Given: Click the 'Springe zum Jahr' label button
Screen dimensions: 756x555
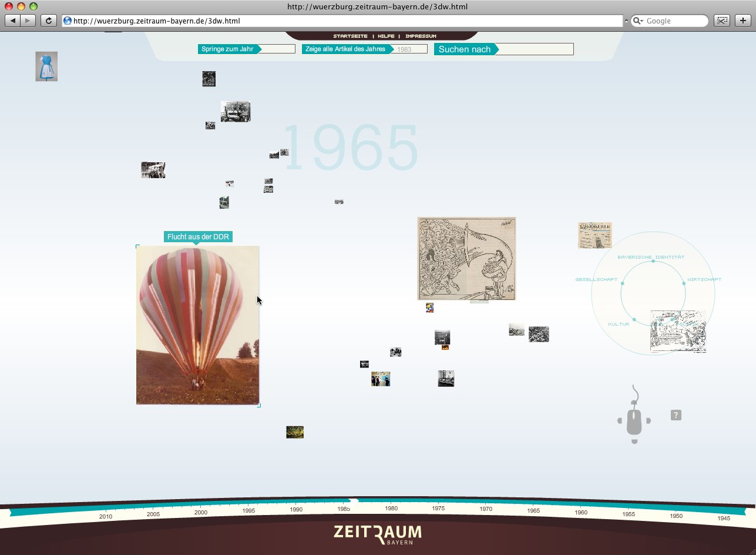Looking at the screenshot, I should coord(229,49).
